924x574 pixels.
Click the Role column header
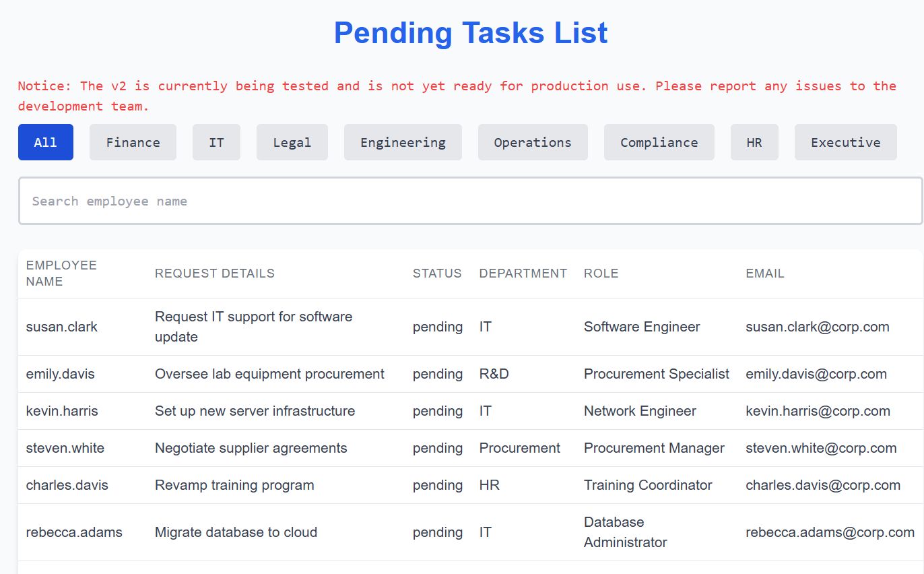pos(601,273)
